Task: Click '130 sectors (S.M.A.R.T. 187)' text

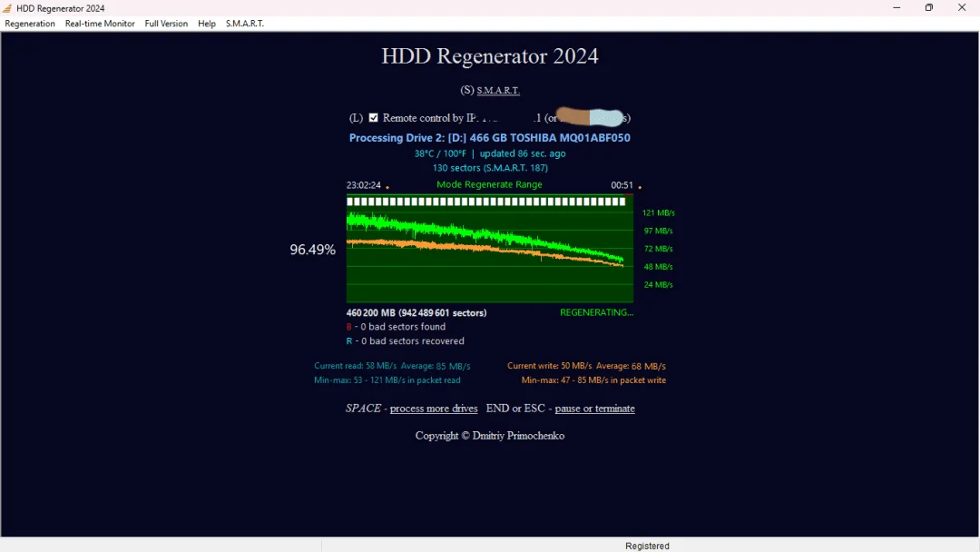Action: pos(490,168)
